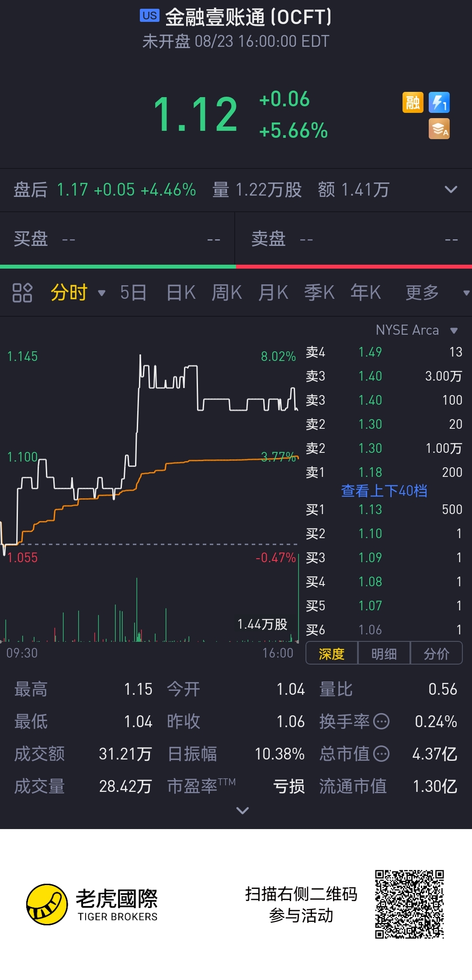Switch to the 5日 chart tab
The width and height of the screenshot is (472, 980).
tap(133, 293)
